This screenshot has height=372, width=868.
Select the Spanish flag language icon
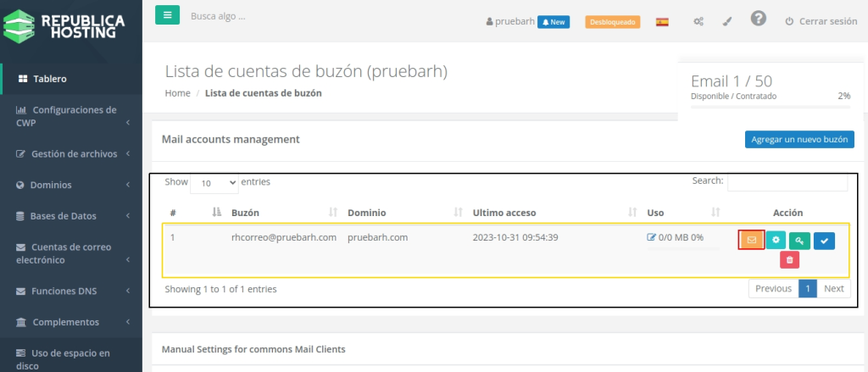(662, 21)
